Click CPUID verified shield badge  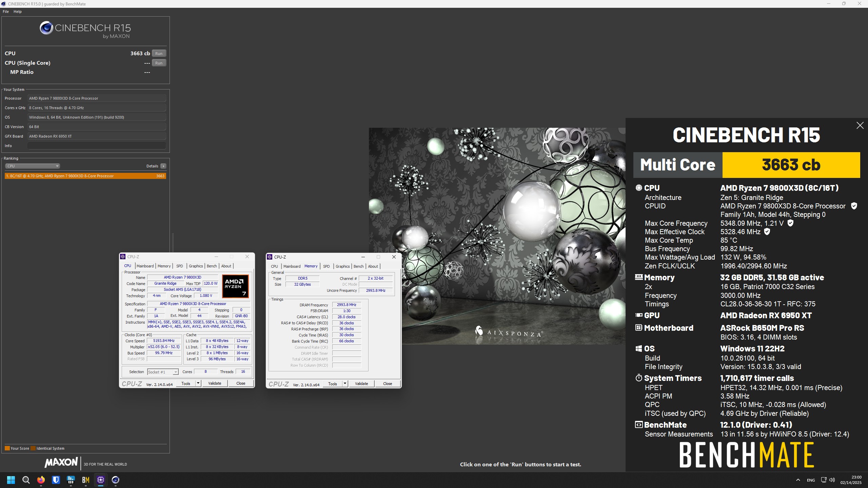click(854, 206)
